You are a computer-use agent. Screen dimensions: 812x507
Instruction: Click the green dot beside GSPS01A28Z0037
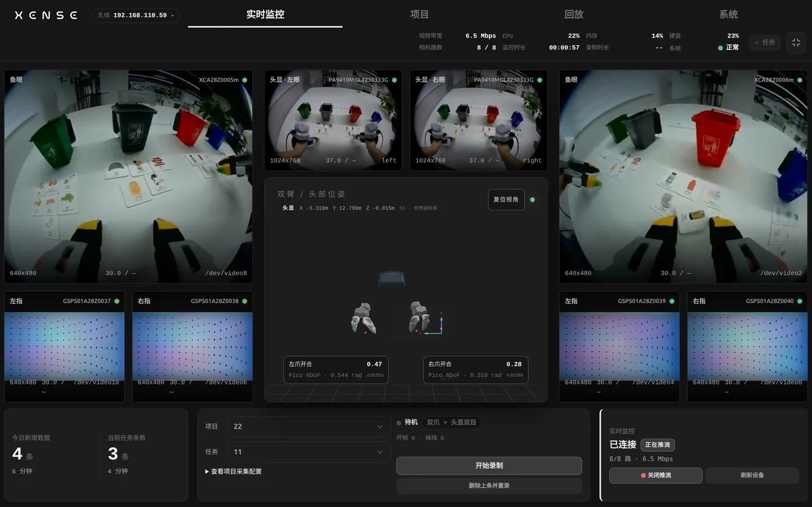(x=117, y=301)
